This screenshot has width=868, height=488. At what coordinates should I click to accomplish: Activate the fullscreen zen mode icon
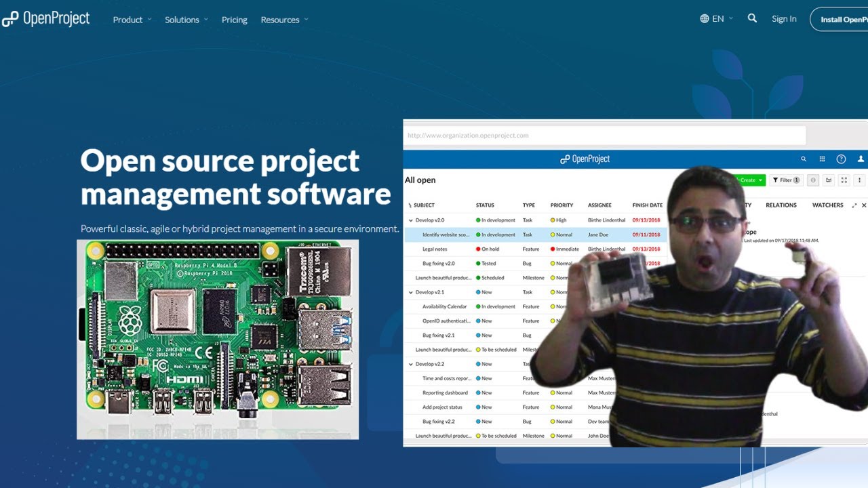click(x=844, y=180)
